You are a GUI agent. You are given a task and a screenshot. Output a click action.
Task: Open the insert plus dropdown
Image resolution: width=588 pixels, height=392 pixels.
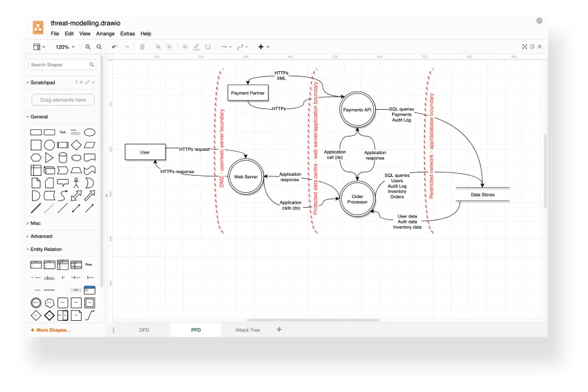point(263,47)
